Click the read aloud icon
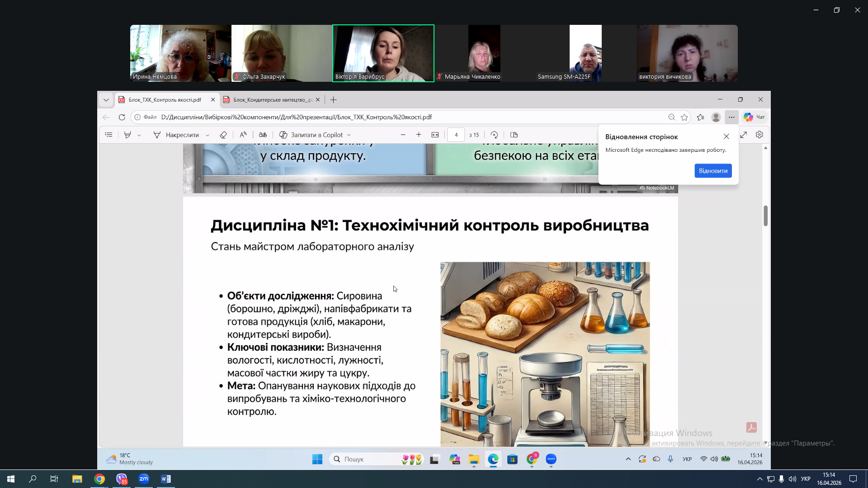The width and height of the screenshot is (868, 488). click(x=243, y=135)
